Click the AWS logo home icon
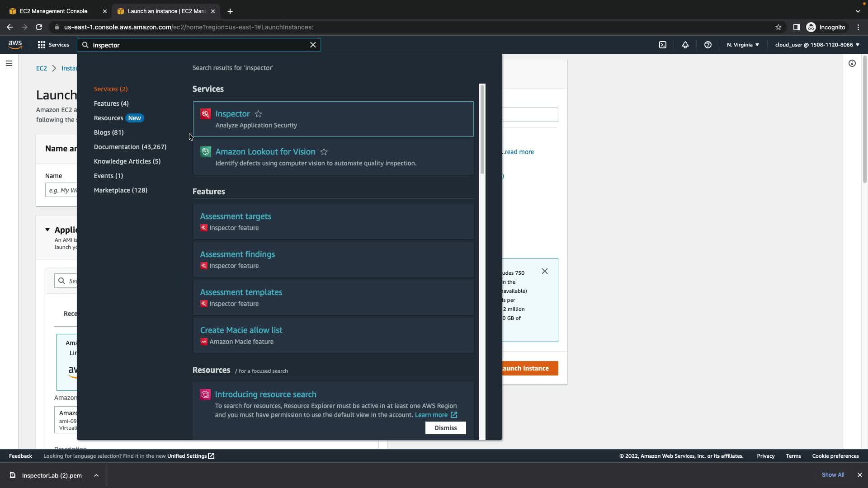Viewport: 868px width, 488px height. 15,44
